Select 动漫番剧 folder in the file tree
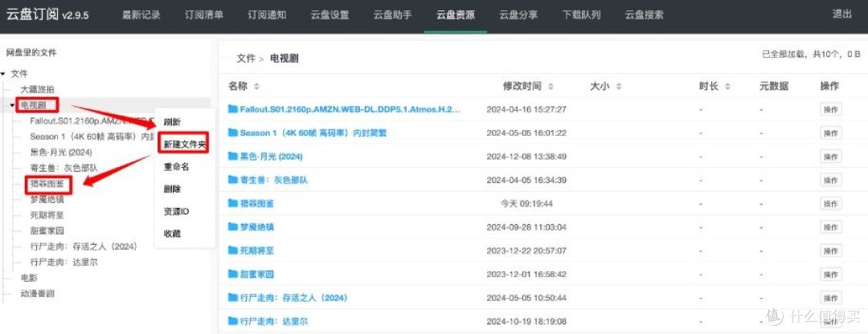The height and width of the screenshot is (334, 868). [38, 294]
